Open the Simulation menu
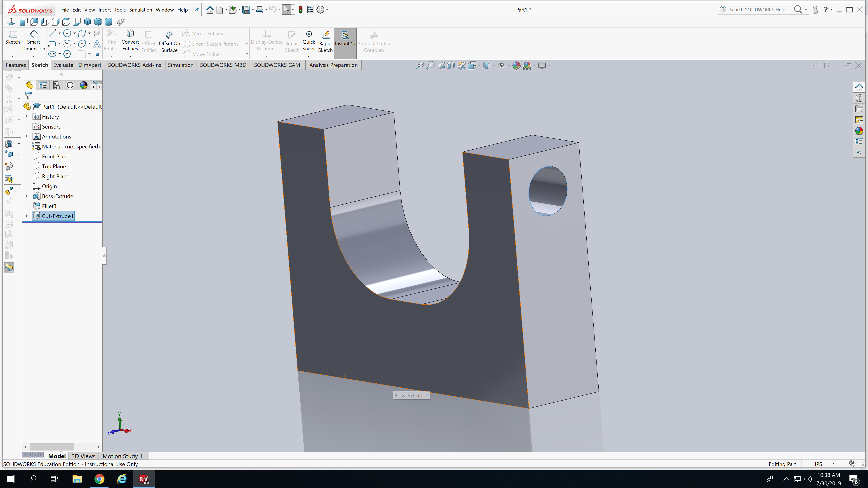 click(141, 10)
